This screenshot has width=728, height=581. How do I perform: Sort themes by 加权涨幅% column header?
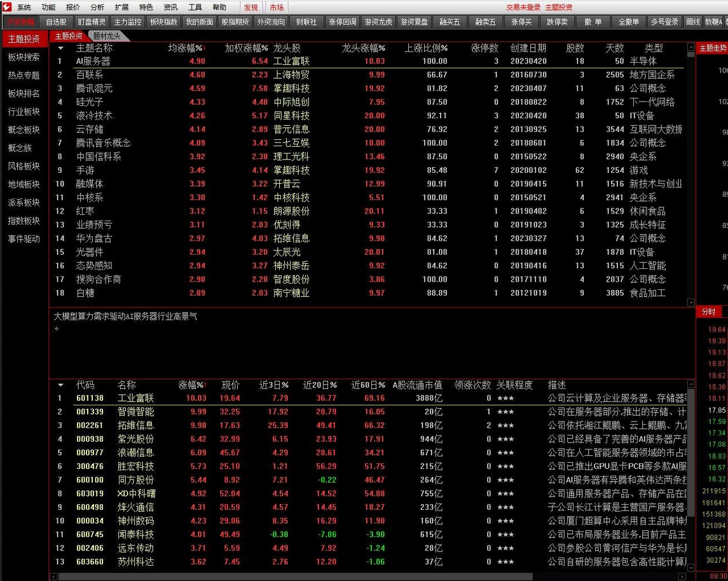click(x=246, y=48)
